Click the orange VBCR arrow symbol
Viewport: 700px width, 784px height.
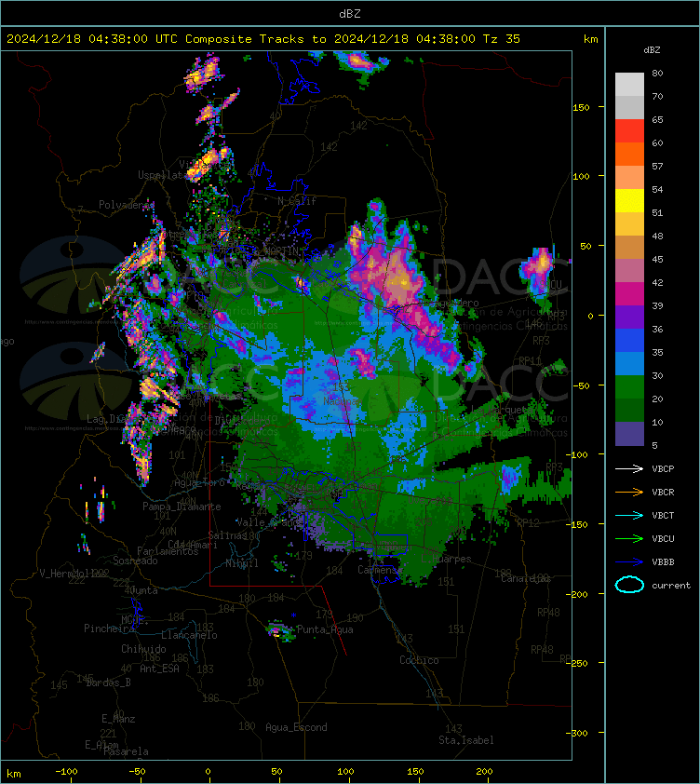click(629, 492)
